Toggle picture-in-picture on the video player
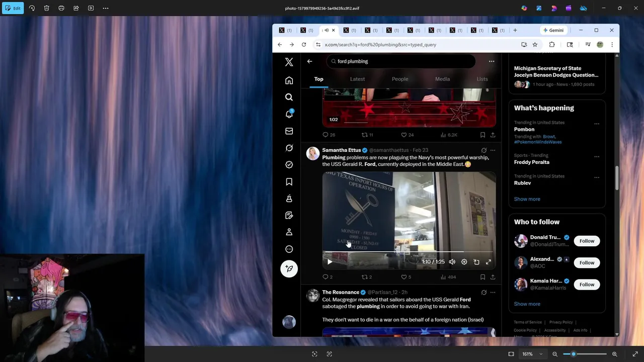Image resolution: width=644 pixels, height=362 pixels. pyautogui.click(x=476, y=262)
